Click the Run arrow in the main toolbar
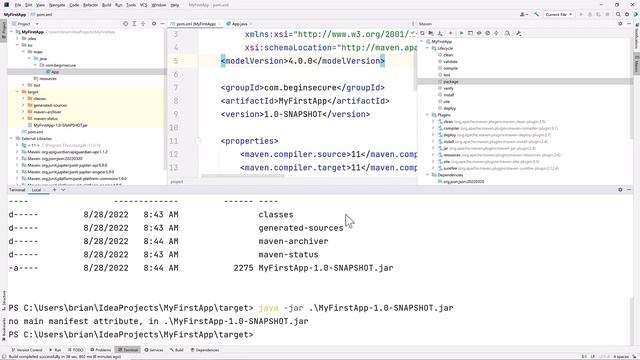640x360 pixels. [x=581, y=14]
